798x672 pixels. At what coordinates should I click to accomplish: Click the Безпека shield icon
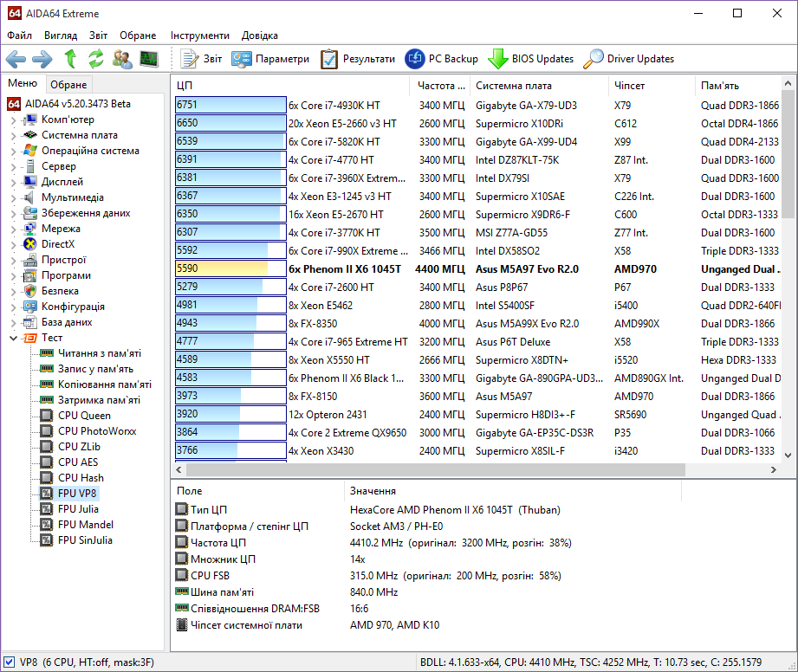click(x=30, y=291)
